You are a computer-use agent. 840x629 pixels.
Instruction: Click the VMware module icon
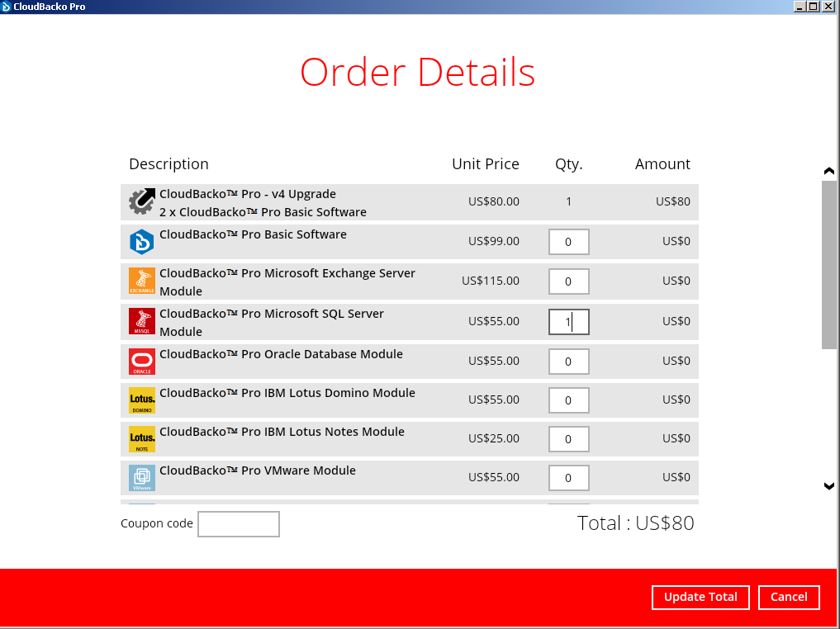point(142,478)
